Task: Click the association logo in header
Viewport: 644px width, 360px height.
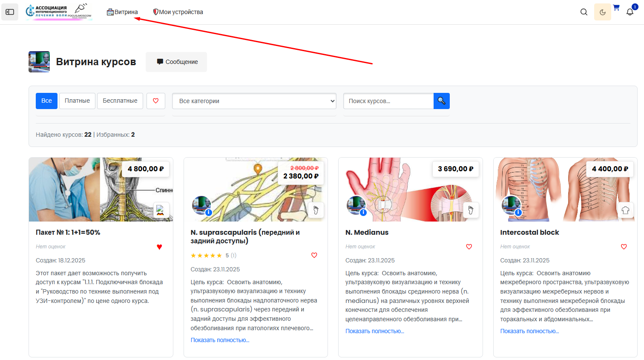Action: click(x=59, y=12)
